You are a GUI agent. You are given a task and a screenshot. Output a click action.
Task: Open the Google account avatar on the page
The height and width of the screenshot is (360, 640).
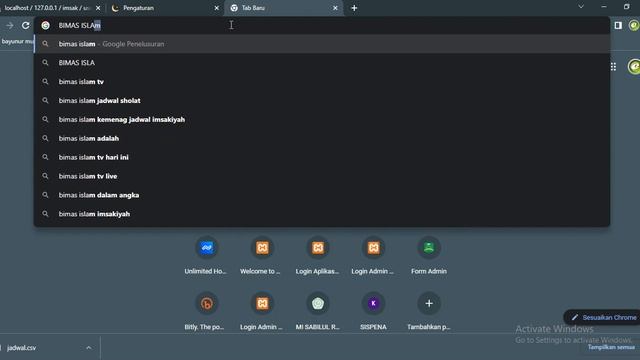[x=634, y=67]
